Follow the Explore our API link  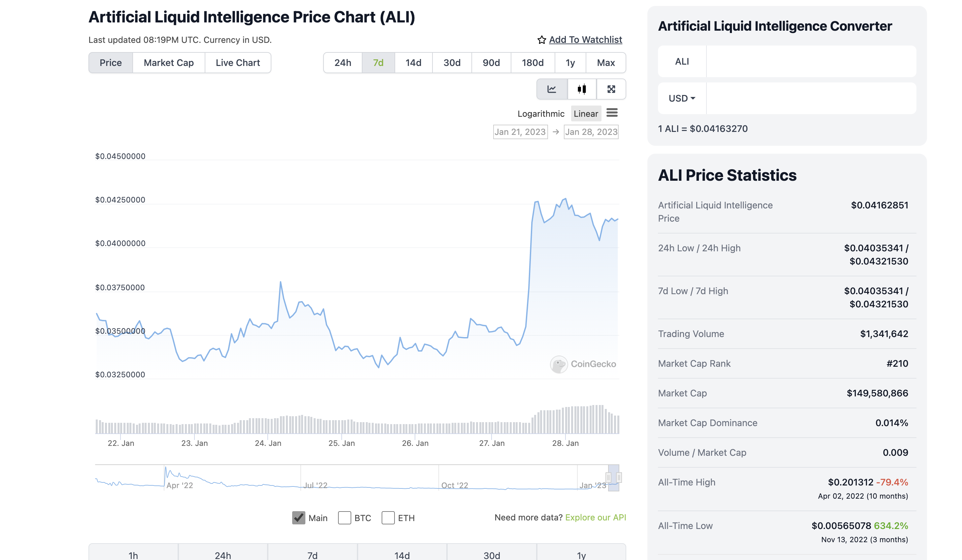click(x=596, y=517)
